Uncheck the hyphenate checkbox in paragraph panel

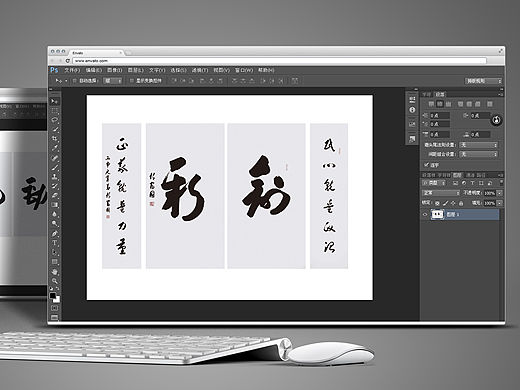coord(426,165)
